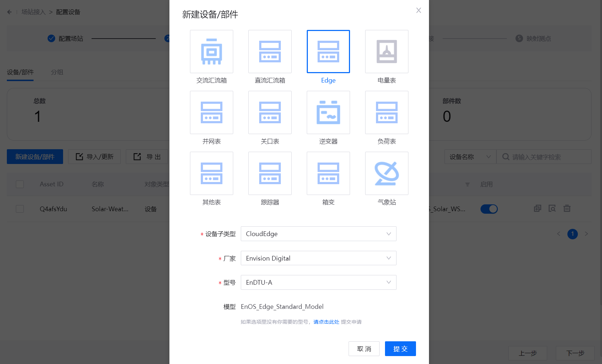Click the copy icon in Q4afsYdu row
The image size is (602, 364).
coord(537,208)
